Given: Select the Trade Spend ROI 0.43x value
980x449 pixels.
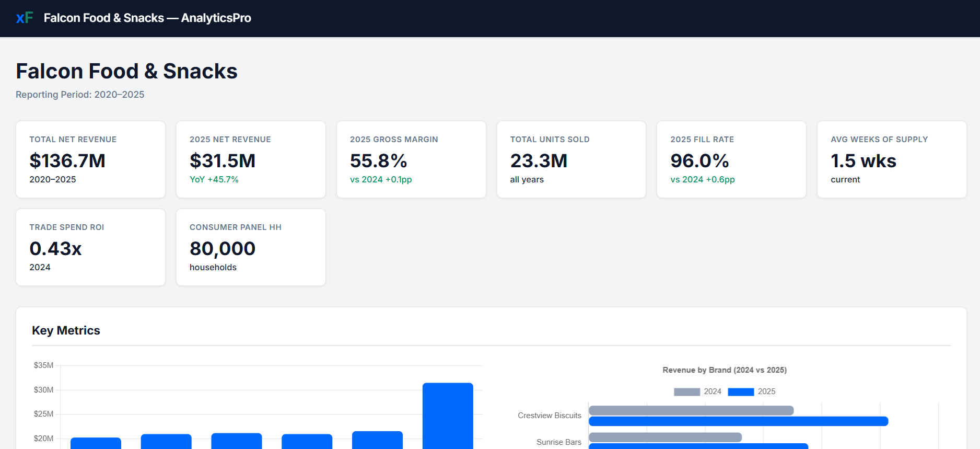Looking at the screenshot, I should coord(55,249).
